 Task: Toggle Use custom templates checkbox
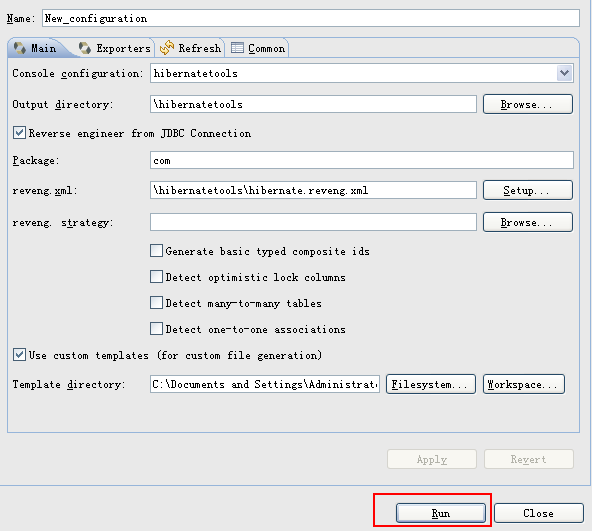19,355
